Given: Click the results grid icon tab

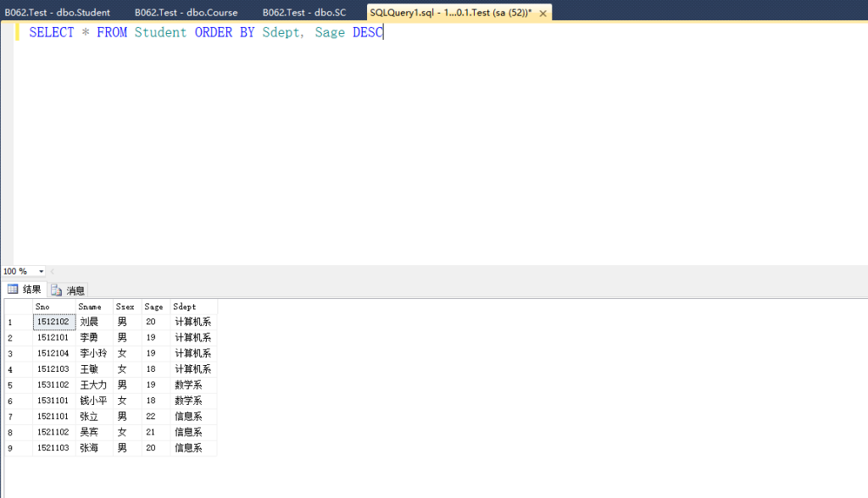Looking at the screenshot, I should tap(25, 290).
